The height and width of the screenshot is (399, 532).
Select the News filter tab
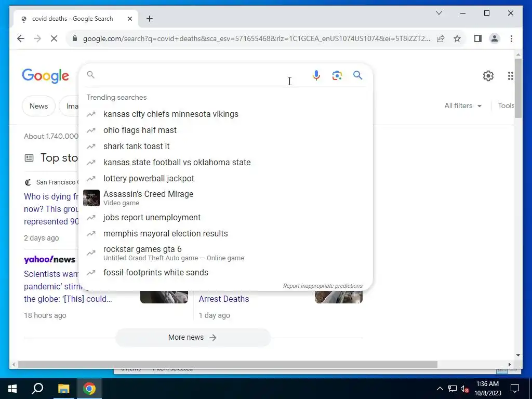point(38,106)
